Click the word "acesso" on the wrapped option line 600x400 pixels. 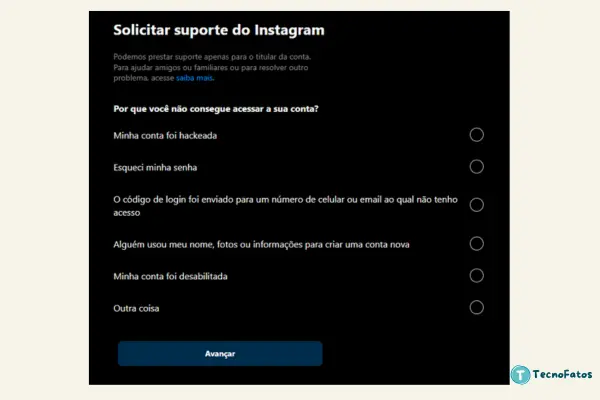click(127, 213)
